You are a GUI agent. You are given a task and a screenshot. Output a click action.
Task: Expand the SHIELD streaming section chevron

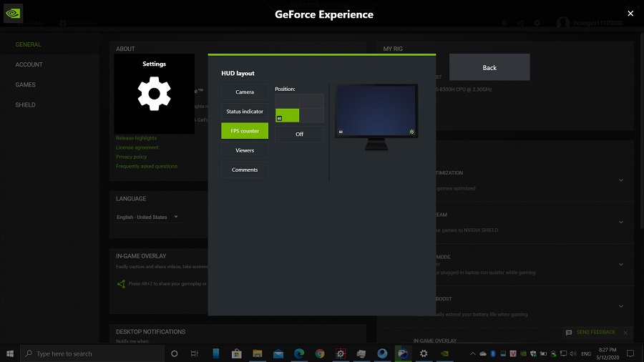pyautogui.click(x=621, y=222)
